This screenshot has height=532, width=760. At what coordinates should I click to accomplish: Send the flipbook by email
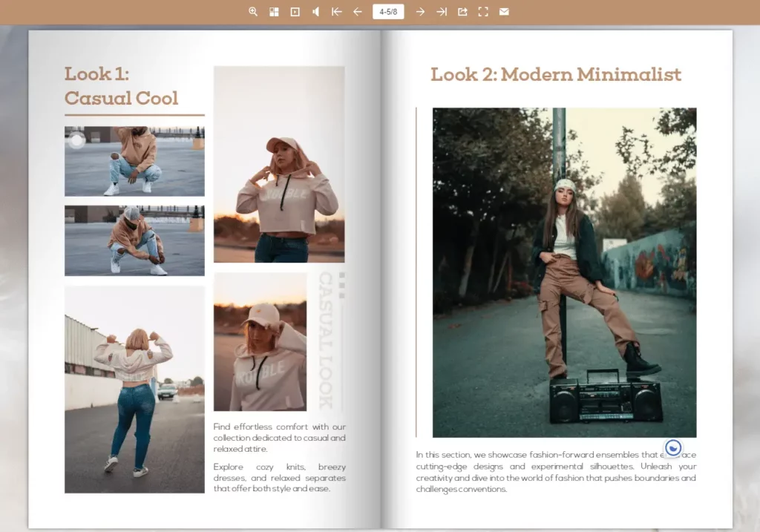point(504,12)
